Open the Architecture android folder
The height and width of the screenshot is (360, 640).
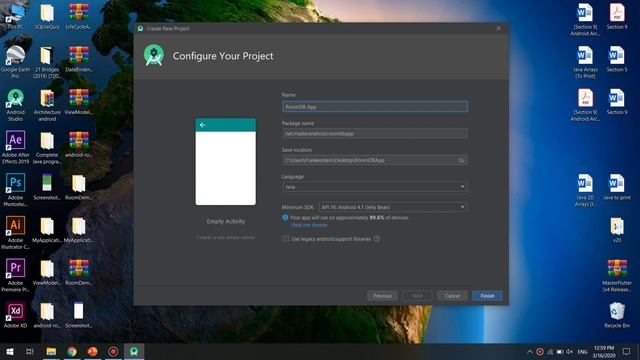[x=47, y=105]
